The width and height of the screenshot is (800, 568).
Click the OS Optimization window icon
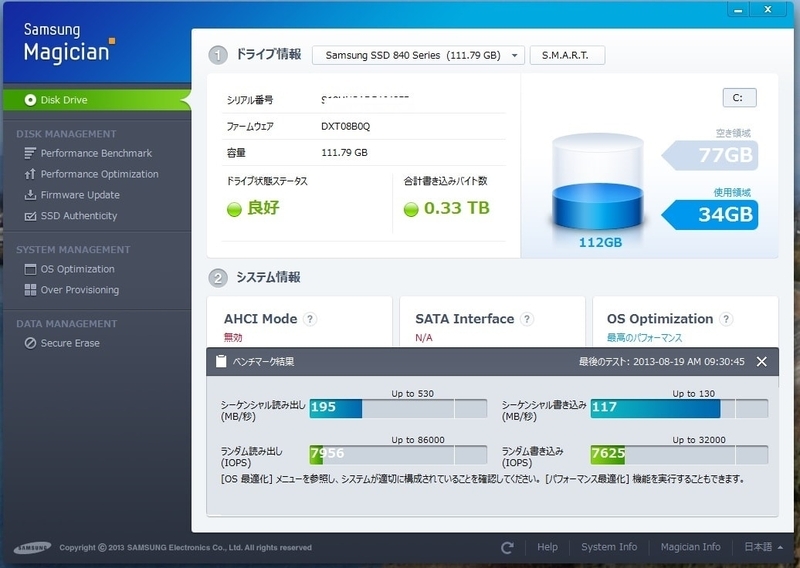pyautogui.click(x=30, y=269)
